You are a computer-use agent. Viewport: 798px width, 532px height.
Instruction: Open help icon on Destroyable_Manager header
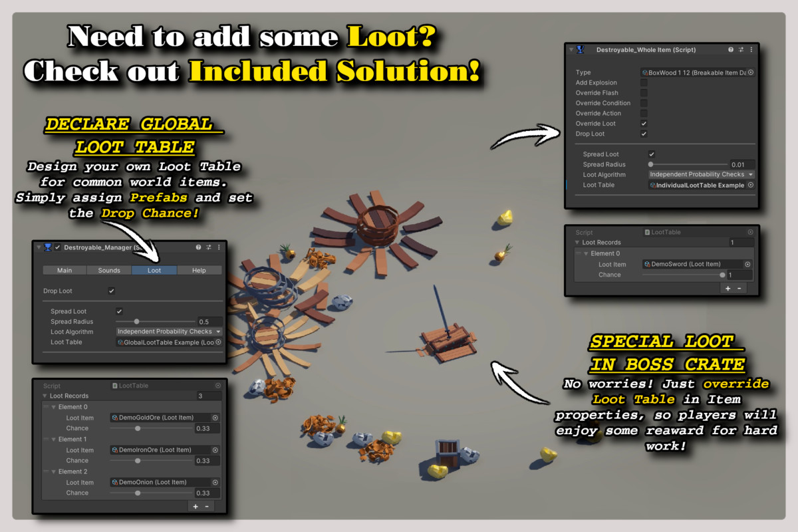(x=198, y=247)
